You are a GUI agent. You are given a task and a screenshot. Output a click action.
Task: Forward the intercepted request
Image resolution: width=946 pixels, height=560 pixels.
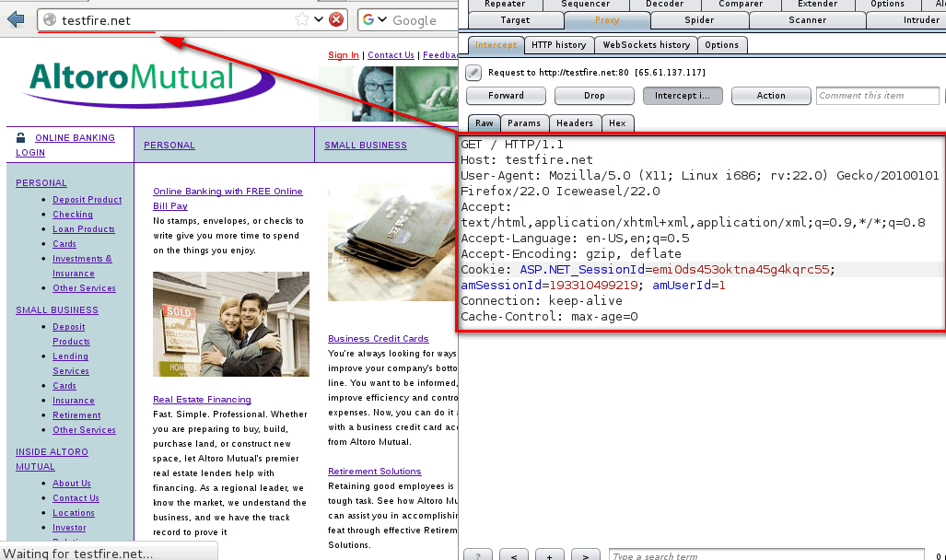pos(505,95)
